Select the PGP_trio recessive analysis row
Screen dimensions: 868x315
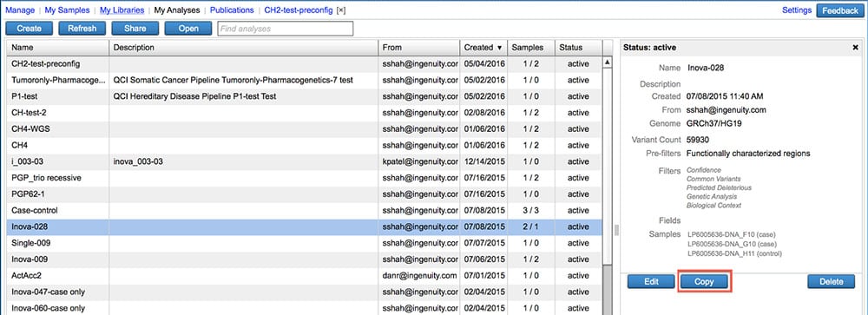(x=304, y=178)
